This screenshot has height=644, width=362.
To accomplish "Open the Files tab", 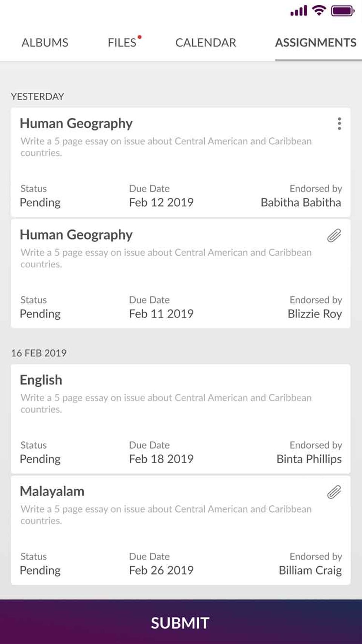I will pyautogui.click(x=122, y=43).
